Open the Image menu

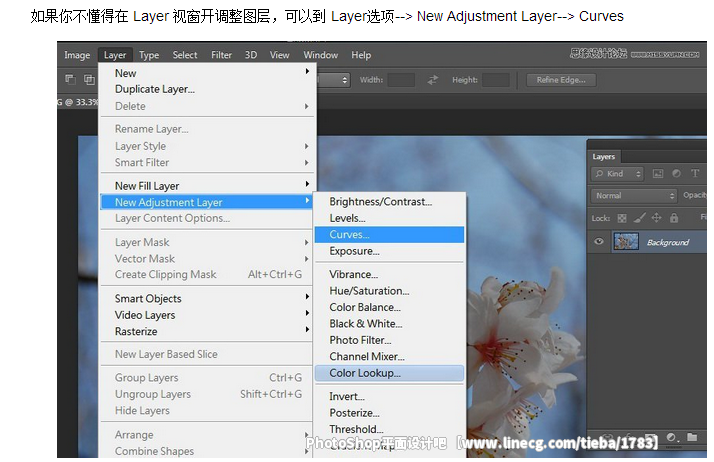77,55
